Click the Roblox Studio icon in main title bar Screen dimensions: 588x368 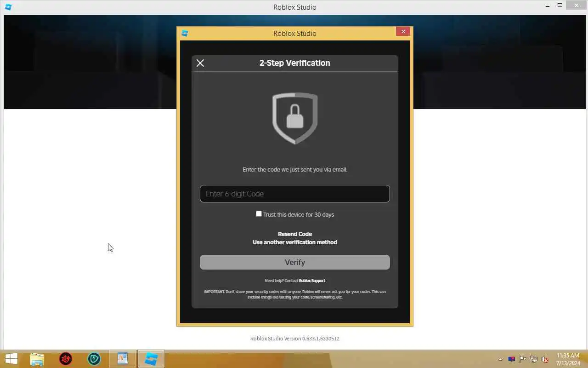8,7
